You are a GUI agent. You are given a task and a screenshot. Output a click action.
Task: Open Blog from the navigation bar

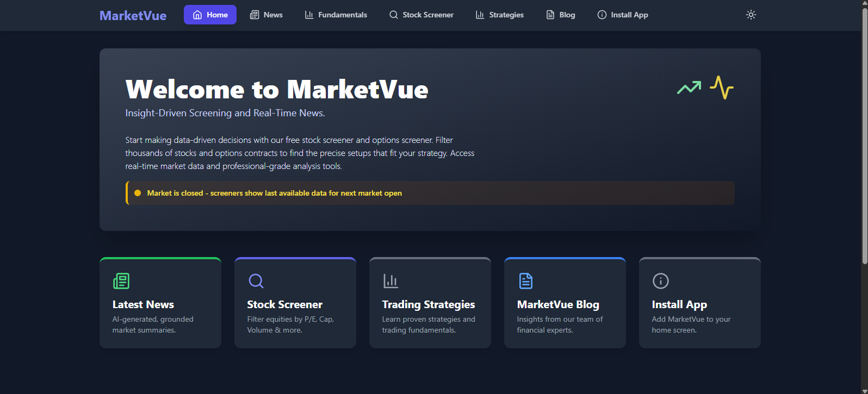pos(560,15)
